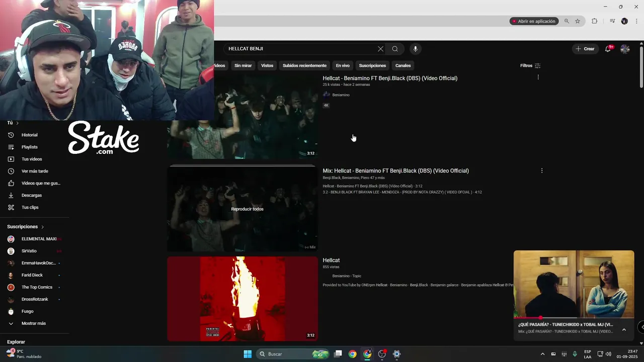
Task: Click the miniplayer ¿QUÉ PASARÍA? video
Action: coord(574,284)
